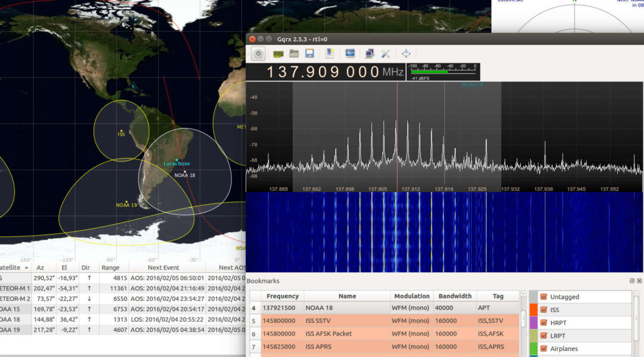The image size is (644, 357).
Task: Click the new bookmark icon in toolbar
Action: 330,54
